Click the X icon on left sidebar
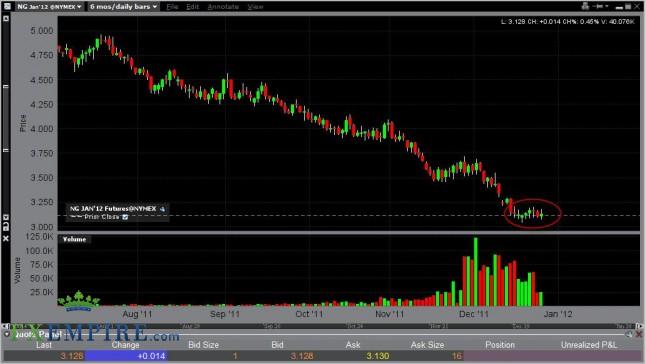The height and width of the screenshot is (364, 645). point(6,238)
